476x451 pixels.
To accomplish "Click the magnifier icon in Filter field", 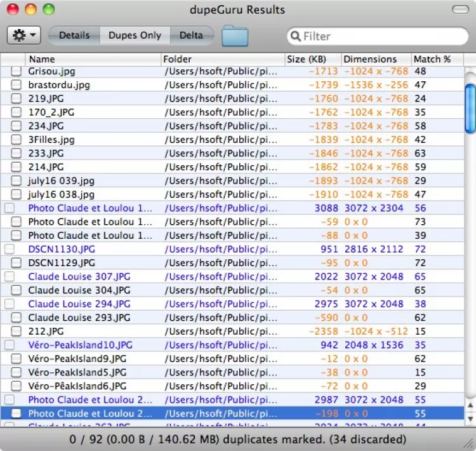I will 295,36.
